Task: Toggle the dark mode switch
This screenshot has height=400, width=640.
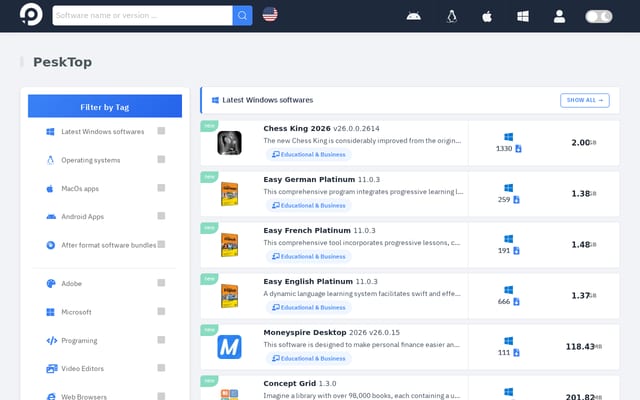Action: click(599, 16)
